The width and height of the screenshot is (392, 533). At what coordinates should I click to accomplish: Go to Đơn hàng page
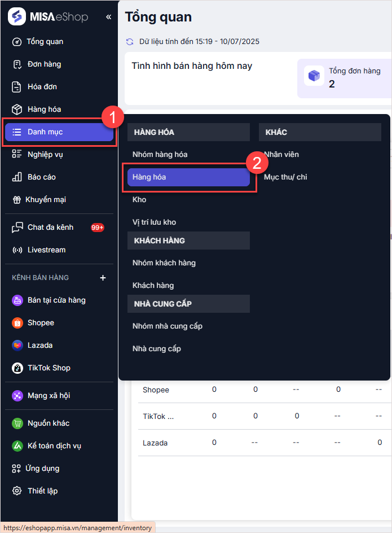44,64
